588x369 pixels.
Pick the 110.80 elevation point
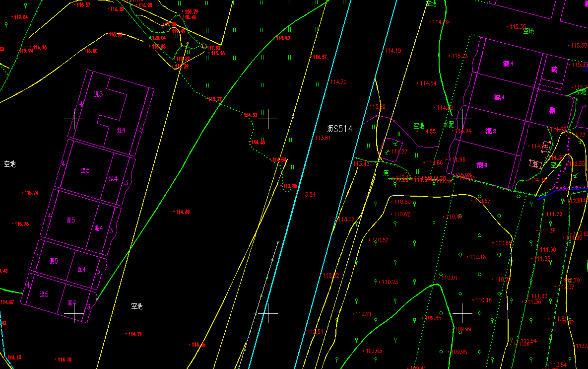(402, 202)
